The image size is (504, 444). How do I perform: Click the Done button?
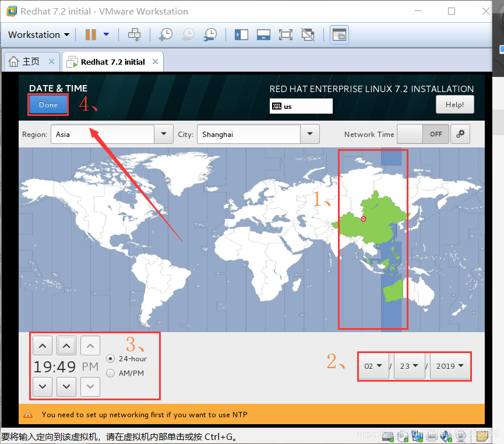(x=48, y=104)
